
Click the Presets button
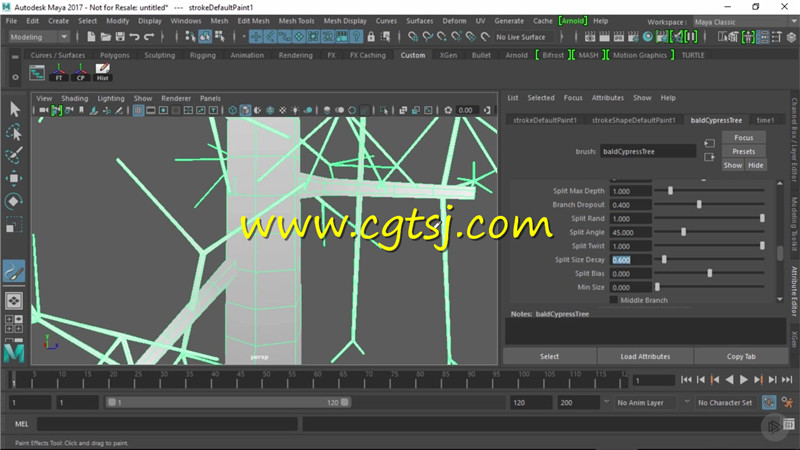click(x=743, y=152)
